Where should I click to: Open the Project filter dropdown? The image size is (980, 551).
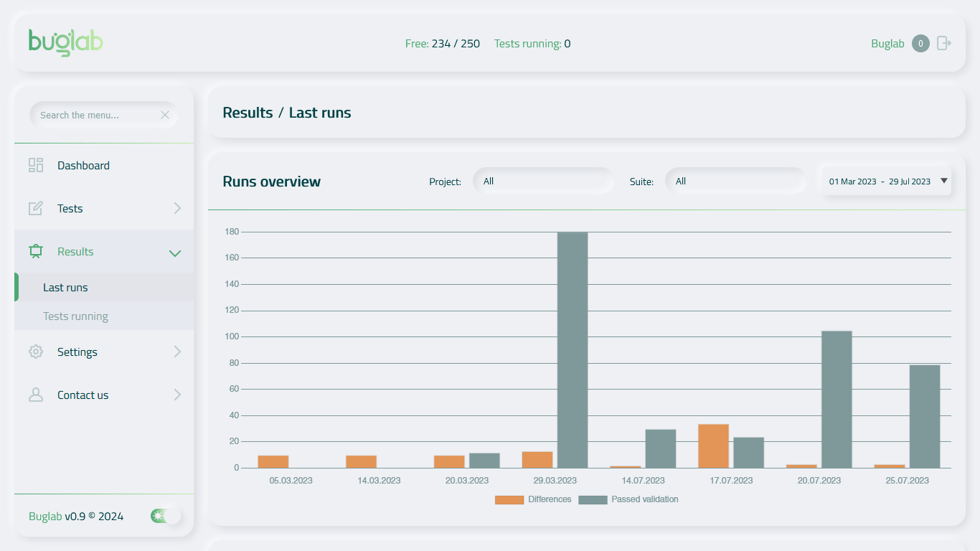[543, 182]
